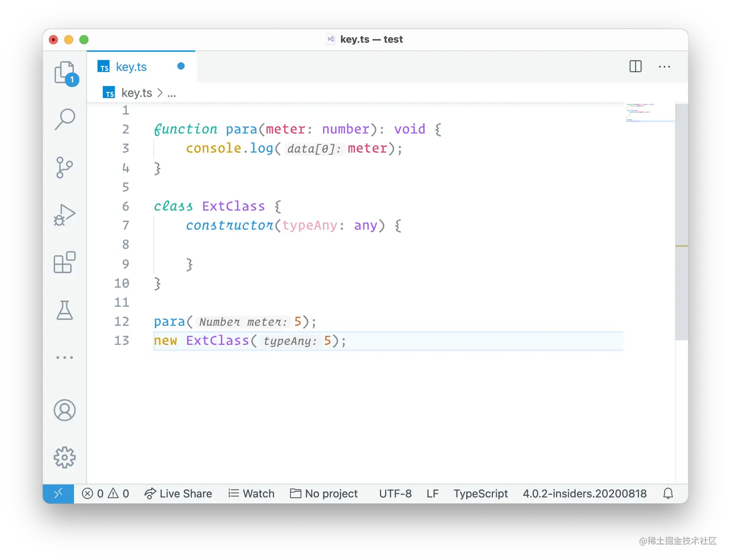Click the void return type on line 2
The image size is (731, 560).
pos(409,129)
